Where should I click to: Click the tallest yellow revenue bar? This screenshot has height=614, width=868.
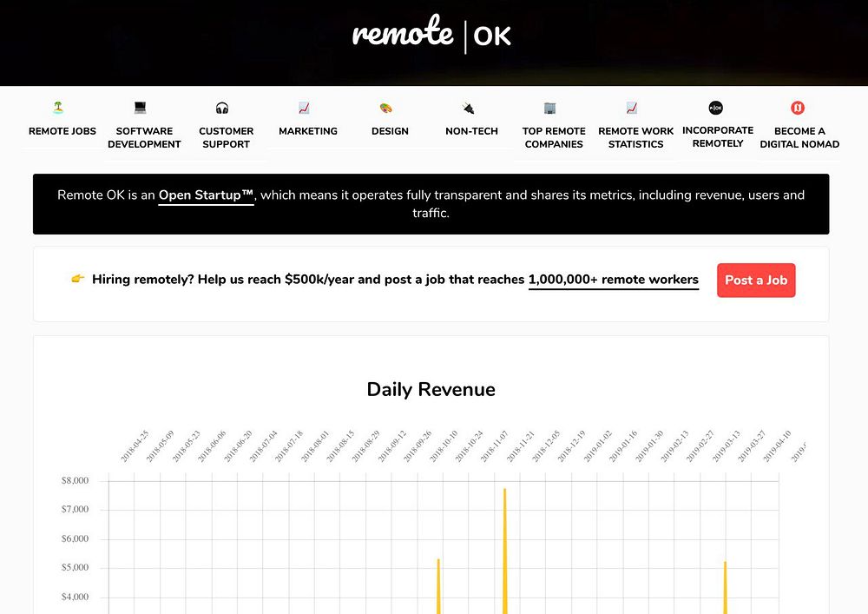click(x=505, y=551)
